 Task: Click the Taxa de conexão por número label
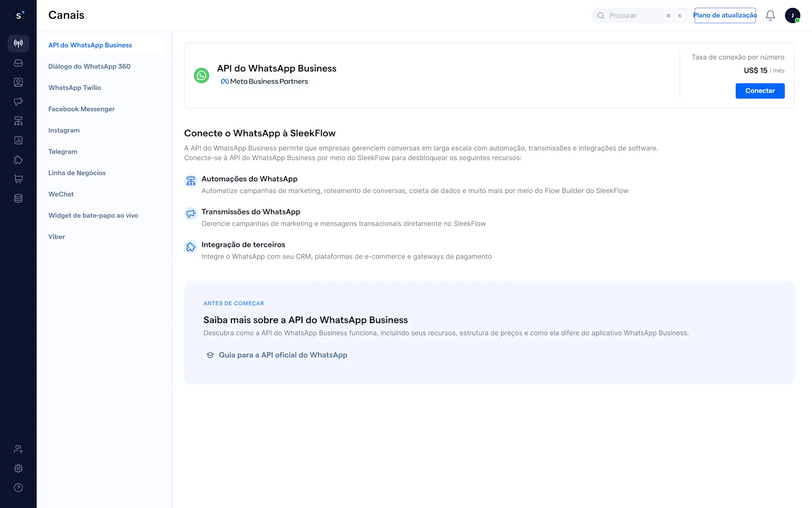tap(738, 57)
